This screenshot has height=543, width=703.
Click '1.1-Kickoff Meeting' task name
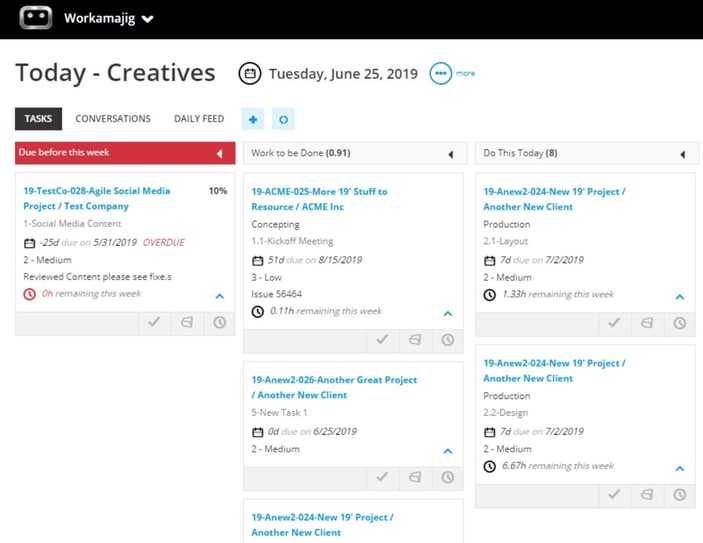pos(292,241)
